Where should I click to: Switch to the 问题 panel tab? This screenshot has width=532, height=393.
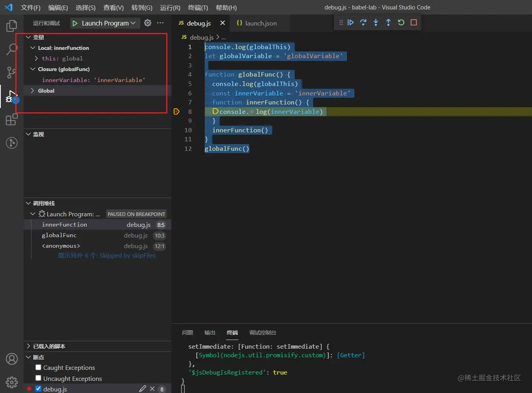[x=187, y=333]
